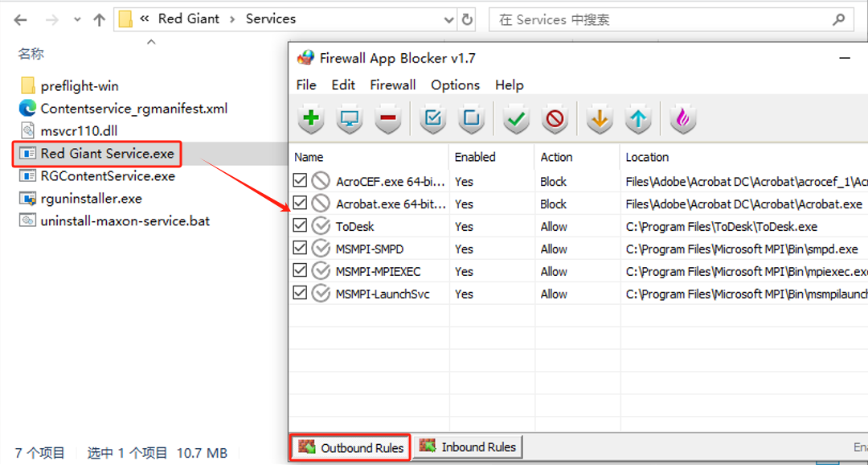Viewport: 868px width, 465px height.
Task: Uncheck the ToDesk rule checkbox
Action: 300,225
